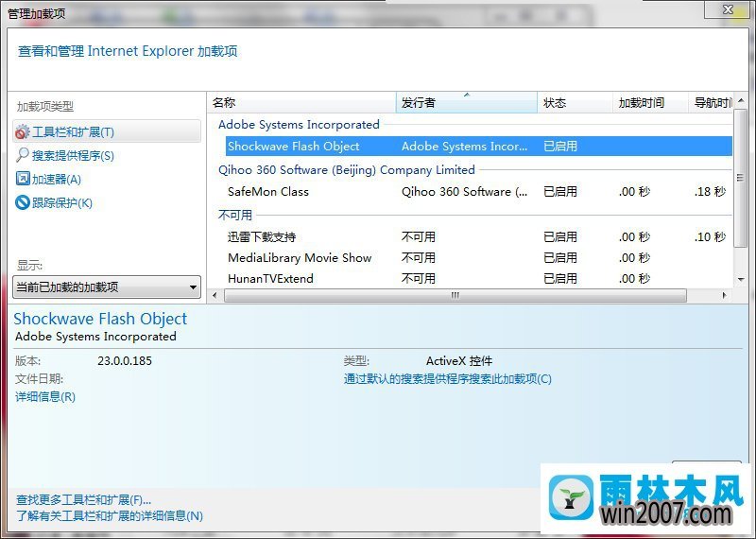Click the Accelerators arrow icon
This screenshot has width=756, height=539.
click(23, 179)
